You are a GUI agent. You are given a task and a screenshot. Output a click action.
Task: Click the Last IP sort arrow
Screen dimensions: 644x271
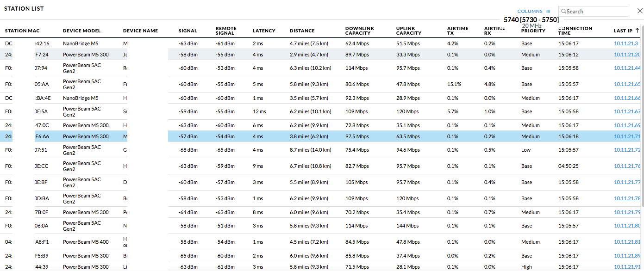click(637, 31)
